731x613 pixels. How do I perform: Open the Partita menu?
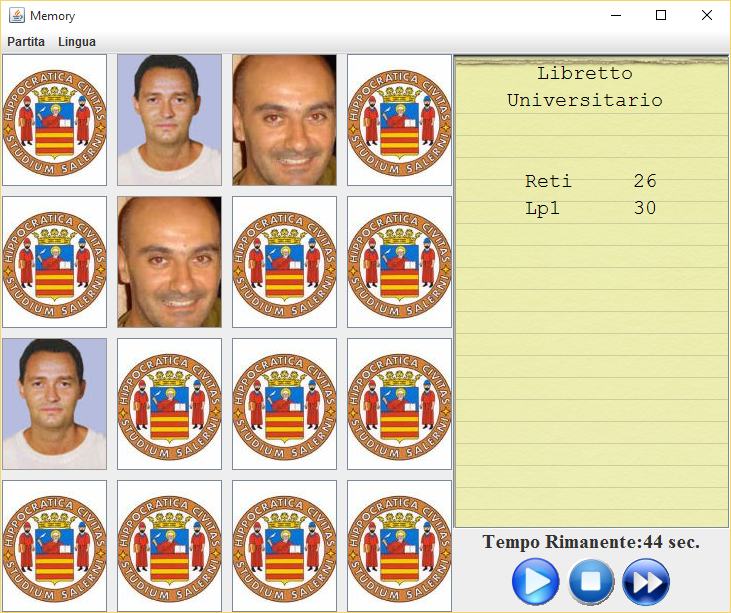click(x=26, y=41)
